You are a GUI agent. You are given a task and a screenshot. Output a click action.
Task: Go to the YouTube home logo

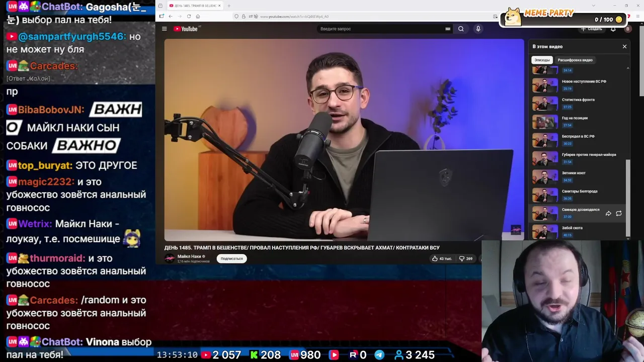(186, 29)
